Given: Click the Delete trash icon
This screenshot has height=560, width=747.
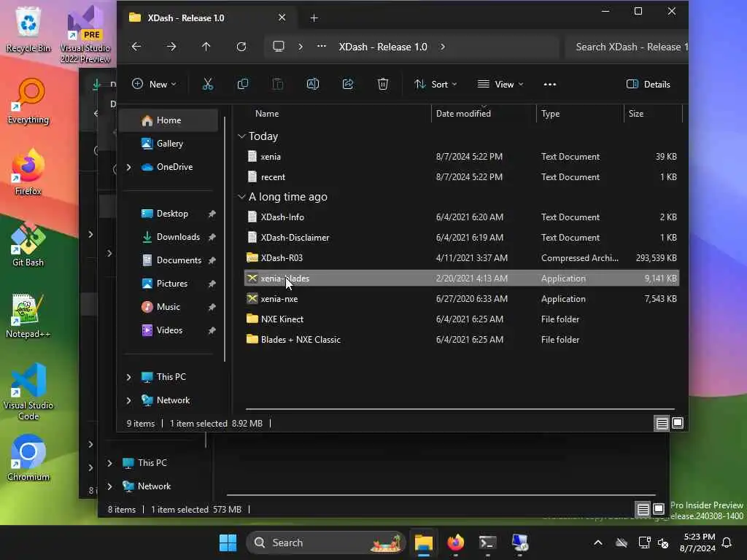Looking at the screenshot, I should click(382, 85).
